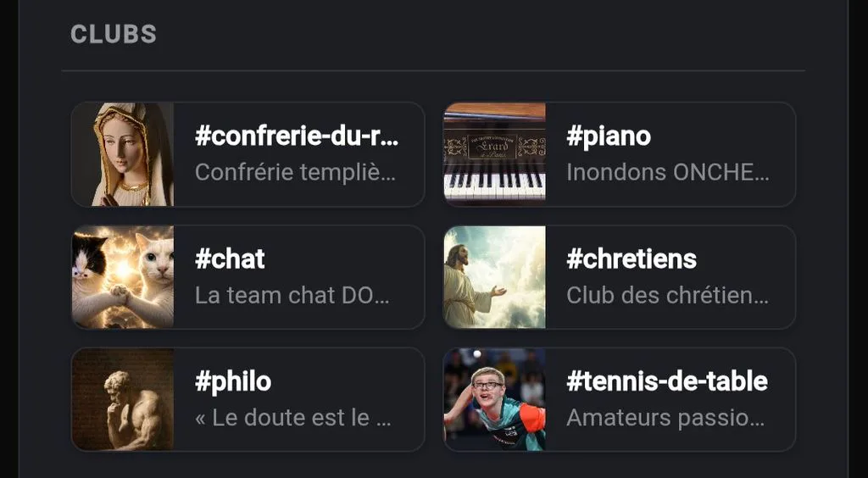Viewport: 868px width, 478px height.
Task: Click 'Amateurs passio...' description text
Action: (x=666, y=419)
